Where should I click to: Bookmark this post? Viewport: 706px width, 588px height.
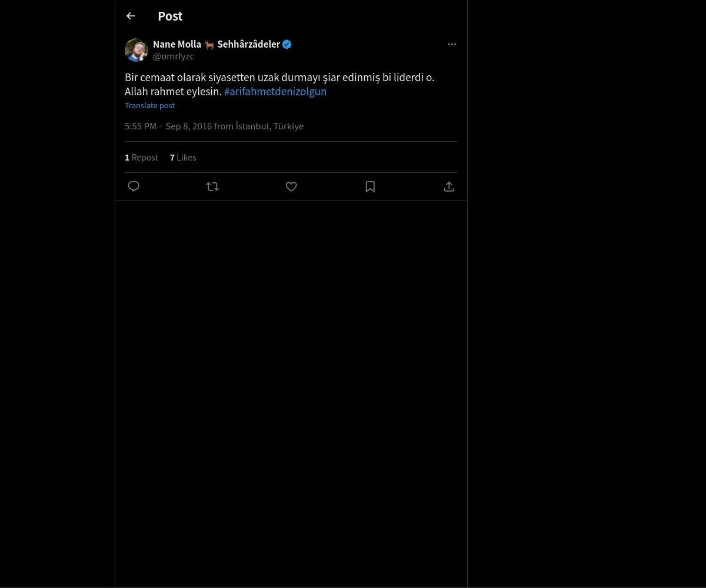click(x=370, y=186)
